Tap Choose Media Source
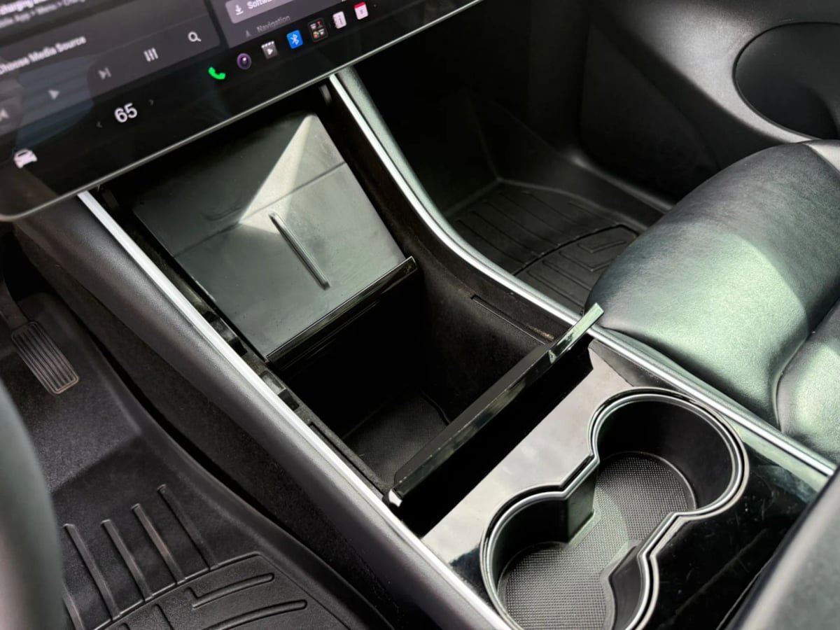This screenshot has width=840, height=630. coord(43,56)
